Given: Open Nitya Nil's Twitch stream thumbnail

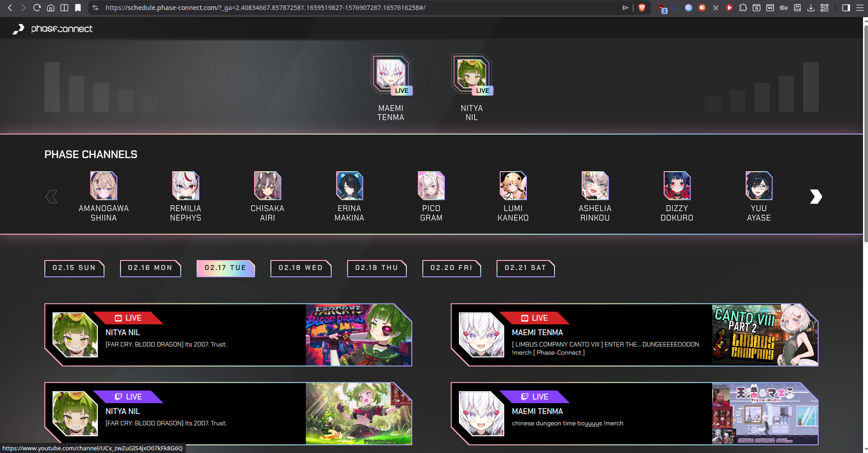Looking at the screenshot, I should click(x=359, y=414).
